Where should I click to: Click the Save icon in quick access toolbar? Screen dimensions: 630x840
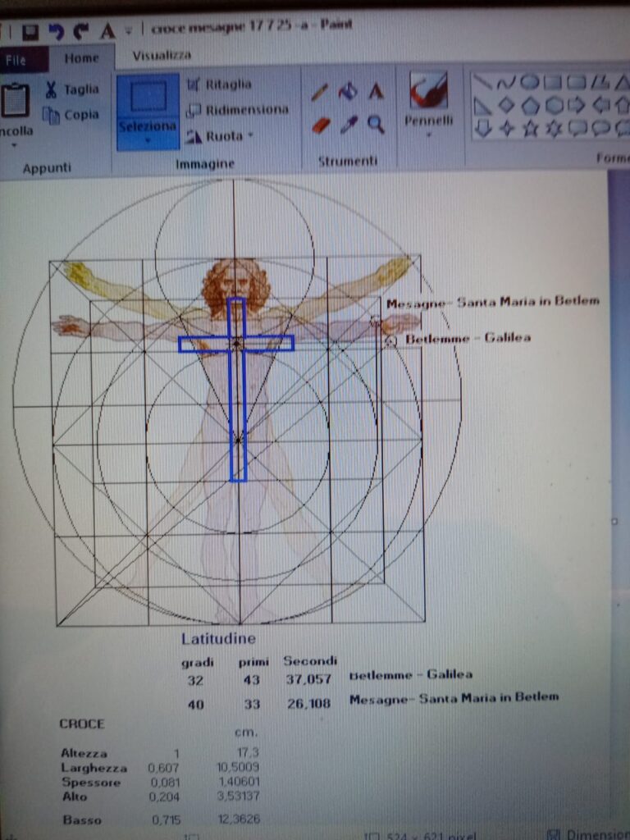(30, 32)
